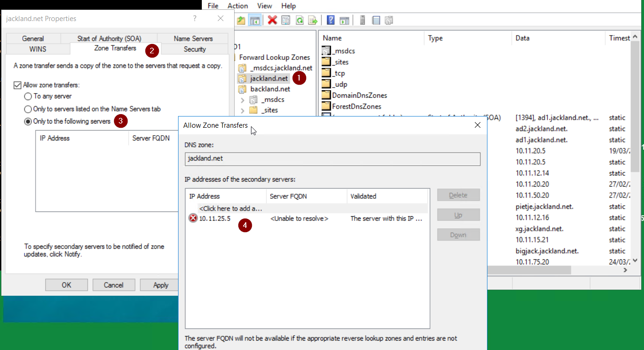Switch to the Start of Authority (SOA) tab

coord(109,39)
